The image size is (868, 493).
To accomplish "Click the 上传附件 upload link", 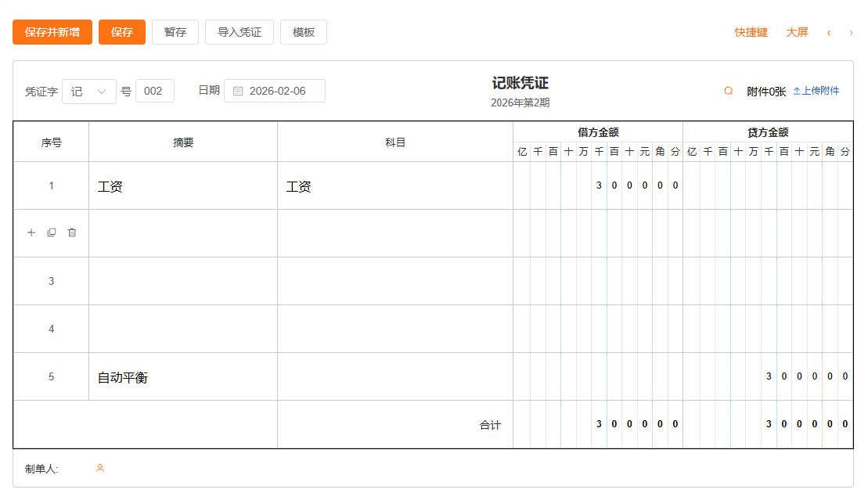I will 816,91.
